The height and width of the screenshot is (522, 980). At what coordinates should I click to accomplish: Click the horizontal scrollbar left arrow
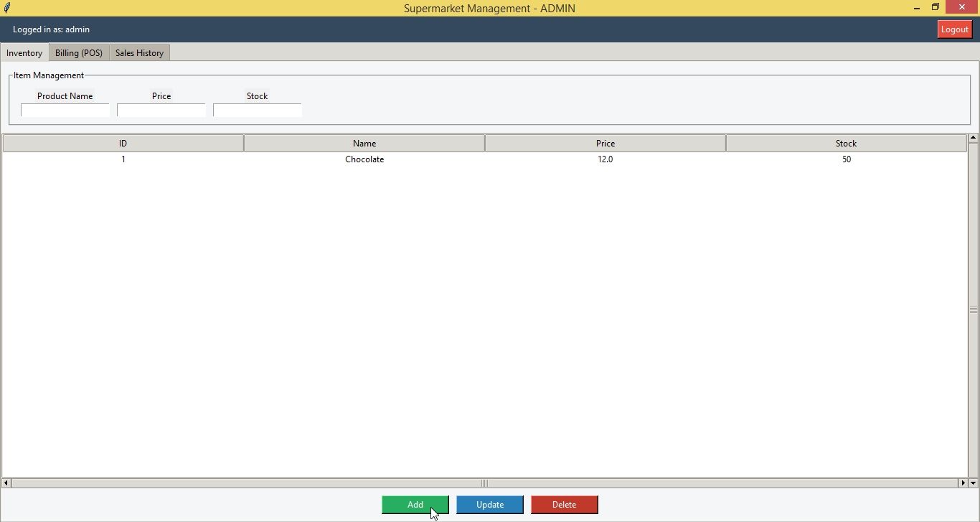coord(6,483)
